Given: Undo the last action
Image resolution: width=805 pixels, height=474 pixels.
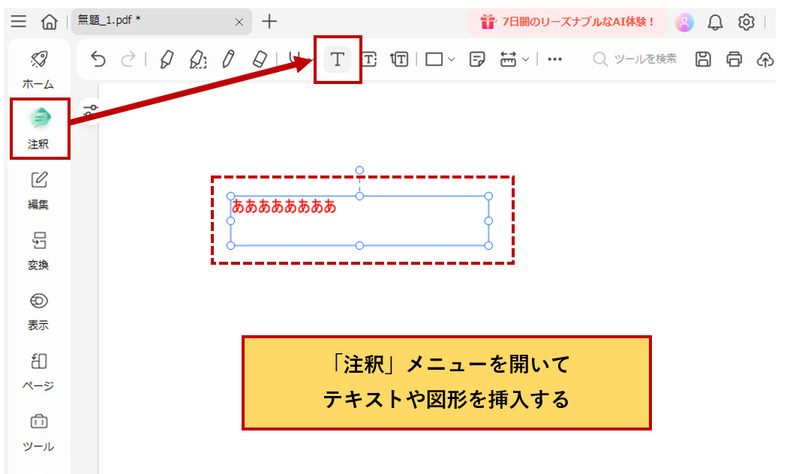Looking at the screenshot, I should coord(98,60).
